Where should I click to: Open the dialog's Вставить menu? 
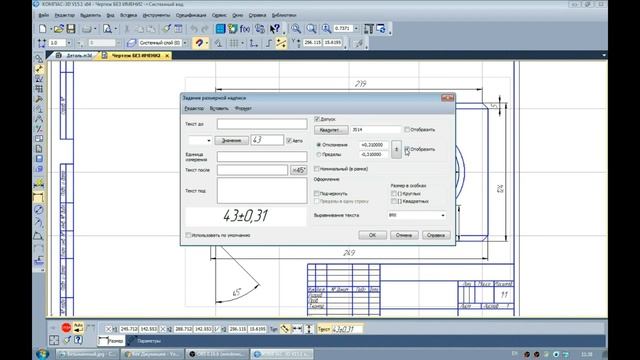219,109
